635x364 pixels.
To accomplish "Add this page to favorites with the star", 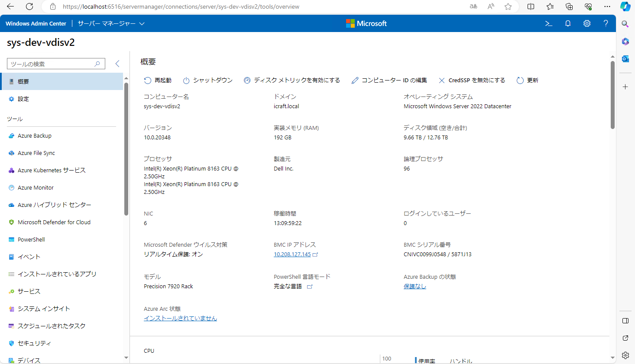I will click(508, 6).
